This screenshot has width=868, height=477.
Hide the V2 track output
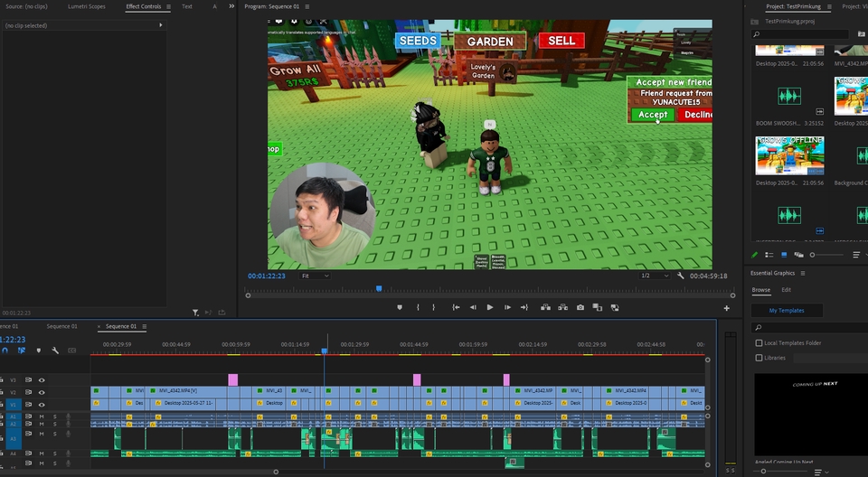click(x=42, y=392)
